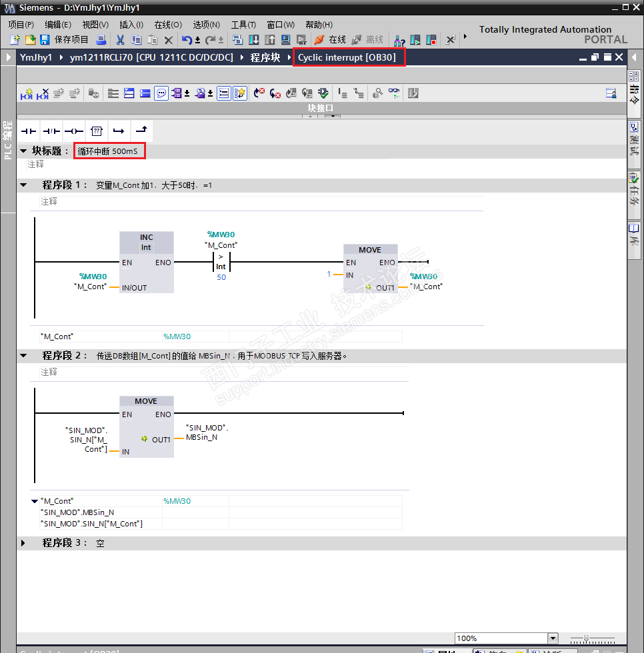Cut selection with the scissors icon

[121, 40]
